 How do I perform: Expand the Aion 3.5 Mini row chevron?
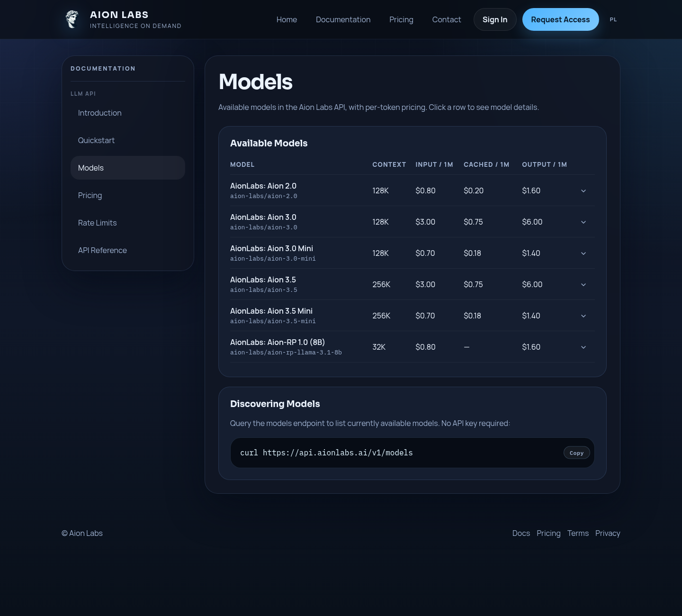[583, 316]
